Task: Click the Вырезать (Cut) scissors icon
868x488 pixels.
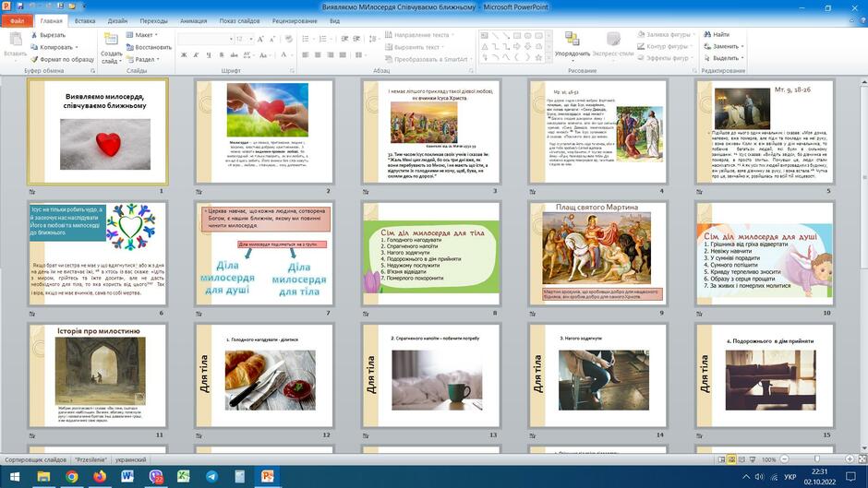Action: [x=34, y=35]
